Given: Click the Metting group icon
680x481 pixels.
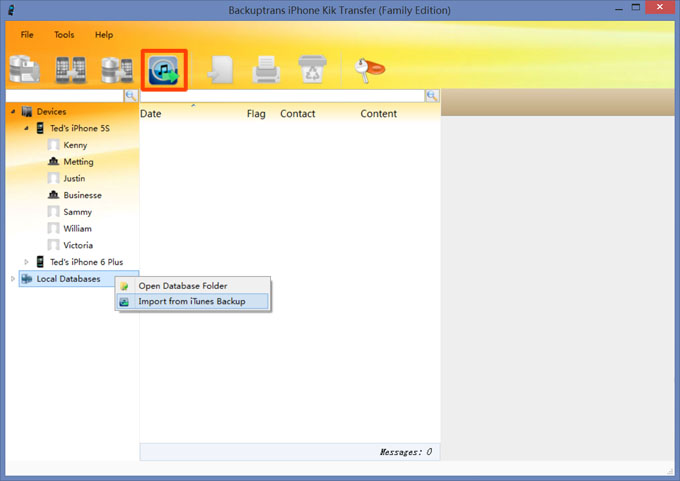Looking at the screenshot, I should pos(53,161).
